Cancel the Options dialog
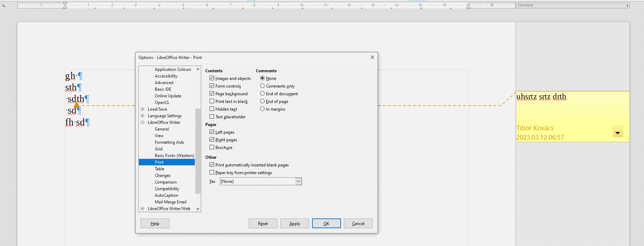Viewport: 644px width, 246px height. [x=358, y=223]
